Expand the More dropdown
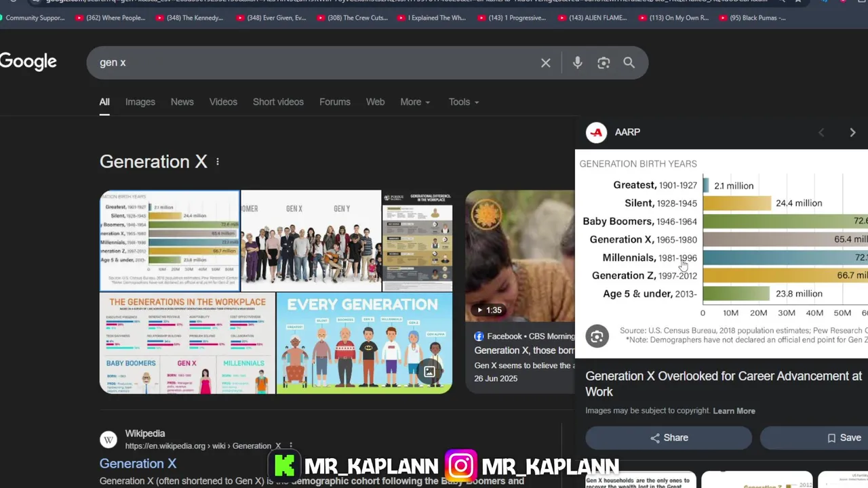Screen dimensions: 868x488 415,102
